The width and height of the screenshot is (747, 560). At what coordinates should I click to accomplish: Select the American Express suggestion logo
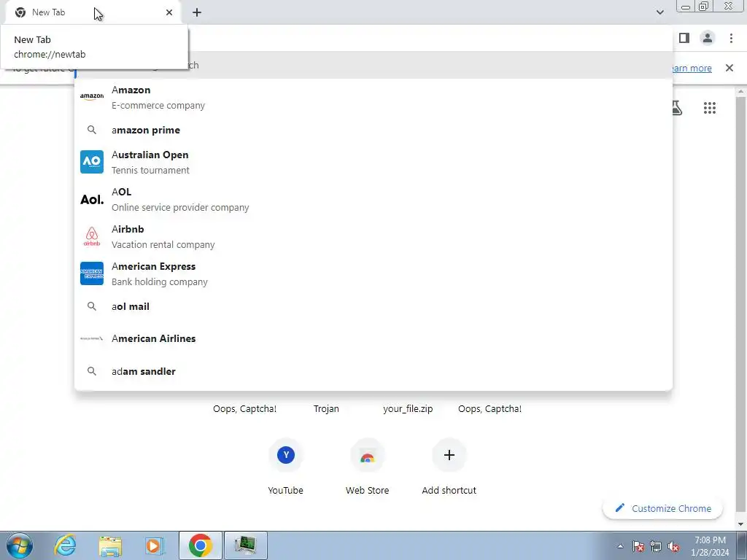[92, 273]
